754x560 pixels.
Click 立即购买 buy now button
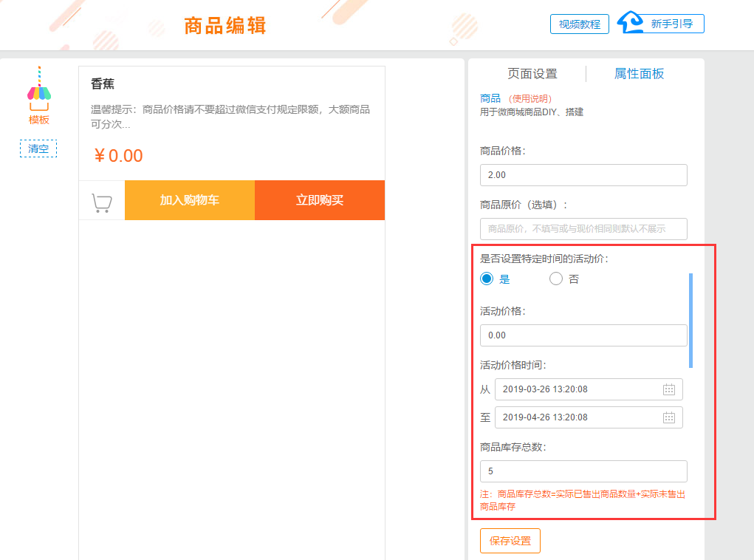320,200
